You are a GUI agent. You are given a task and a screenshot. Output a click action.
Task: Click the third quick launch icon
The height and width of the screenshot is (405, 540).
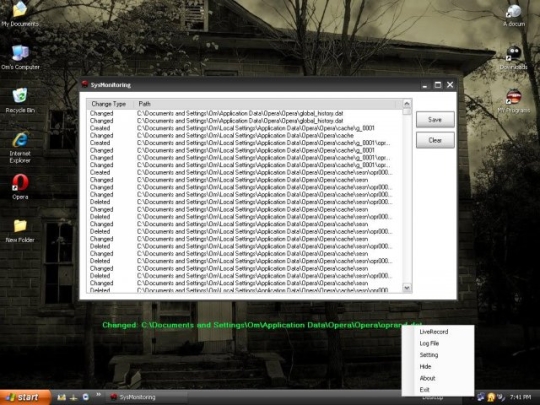pos(85,397)
